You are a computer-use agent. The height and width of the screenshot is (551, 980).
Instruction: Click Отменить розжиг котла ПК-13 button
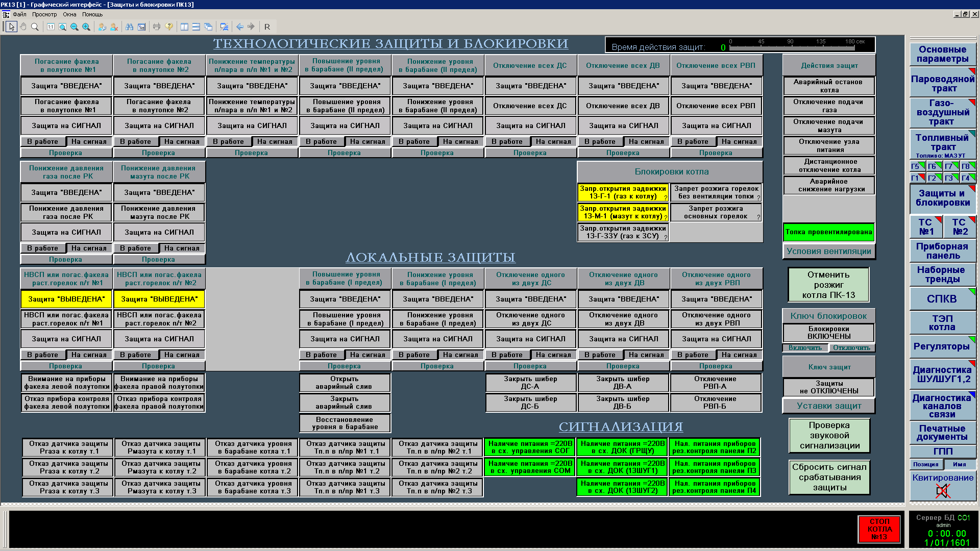[x=828, y=285]
